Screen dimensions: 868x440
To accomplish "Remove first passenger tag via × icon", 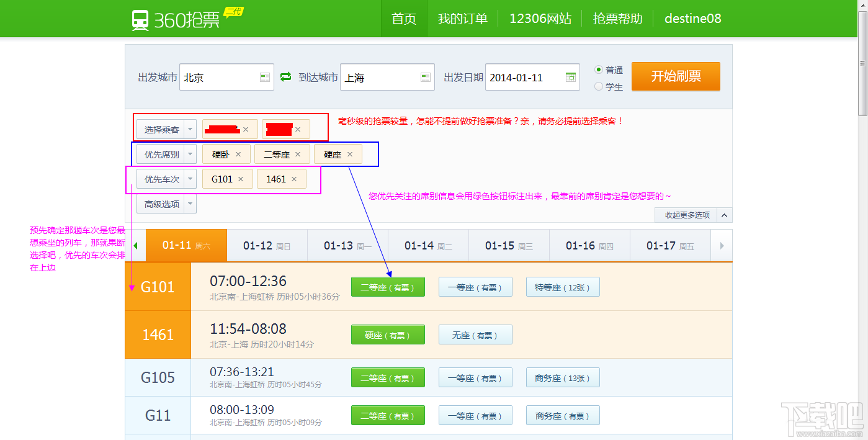I will pos(246,128).
